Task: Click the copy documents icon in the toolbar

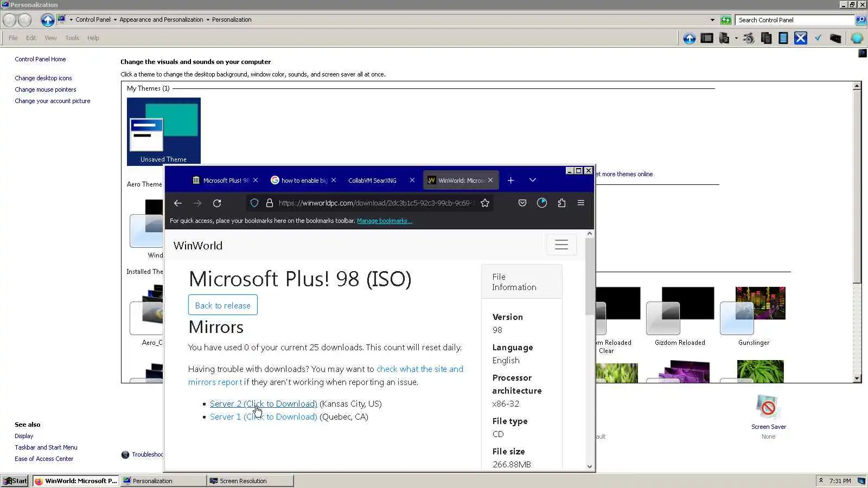Action: pos(766,38)
